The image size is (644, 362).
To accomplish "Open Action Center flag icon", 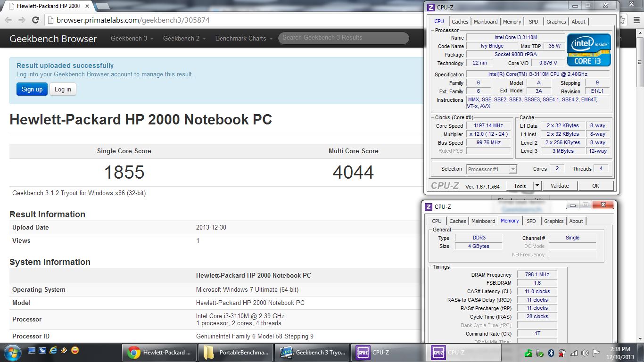I will pos(596,353).
